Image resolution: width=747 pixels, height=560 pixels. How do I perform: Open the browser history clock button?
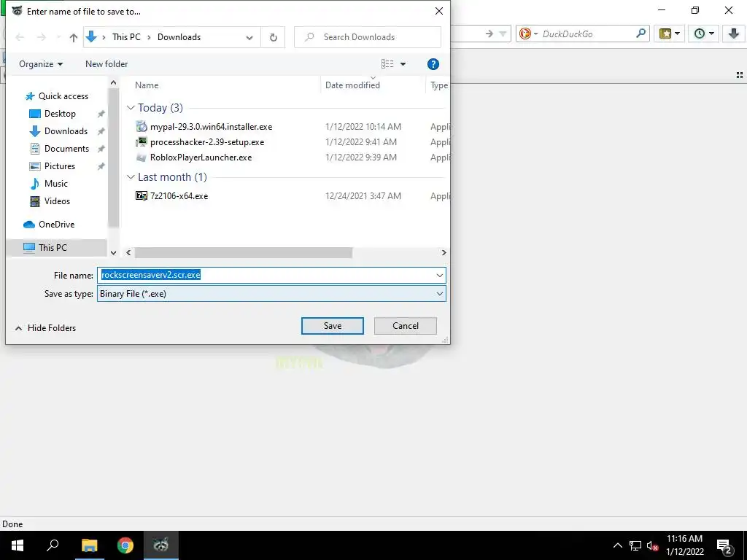coord(703,34)
